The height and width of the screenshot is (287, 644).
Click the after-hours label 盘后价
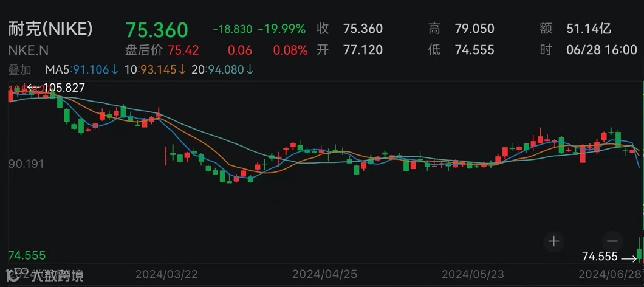[144, 50]
